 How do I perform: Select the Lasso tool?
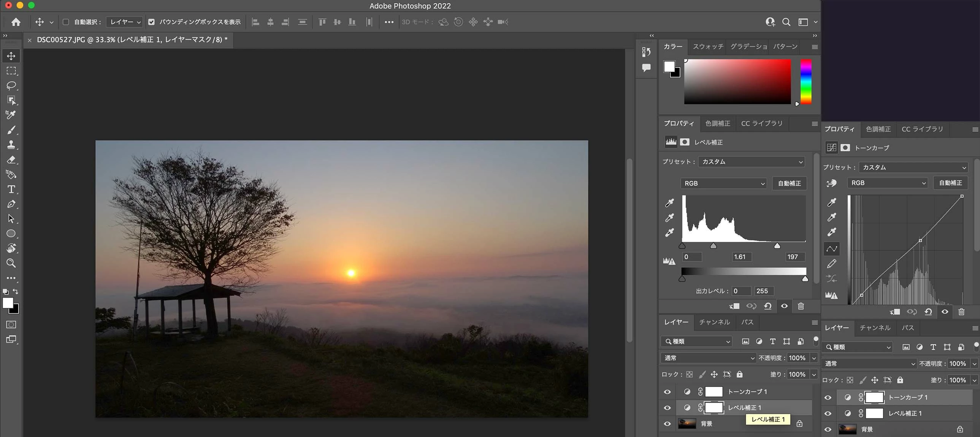pos(11,85)
